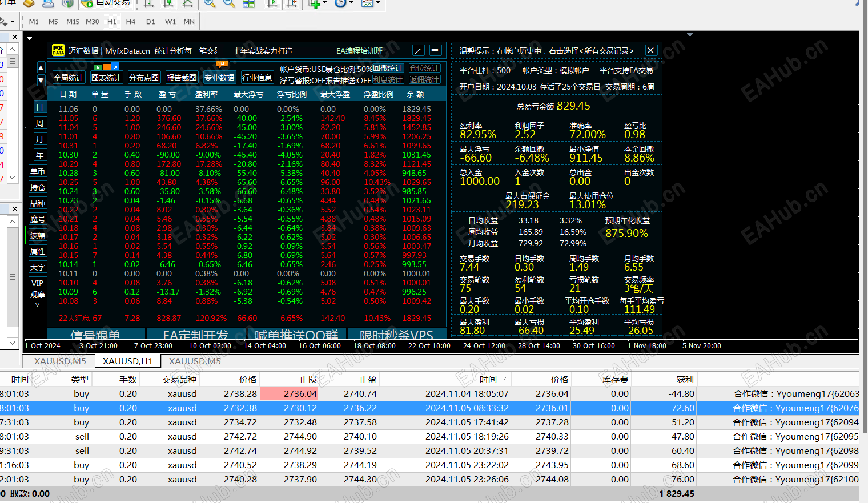Expand the line studies toolbar dropdown
The image size is (868, 503).
pyautogui.click(x=12, y=22)
